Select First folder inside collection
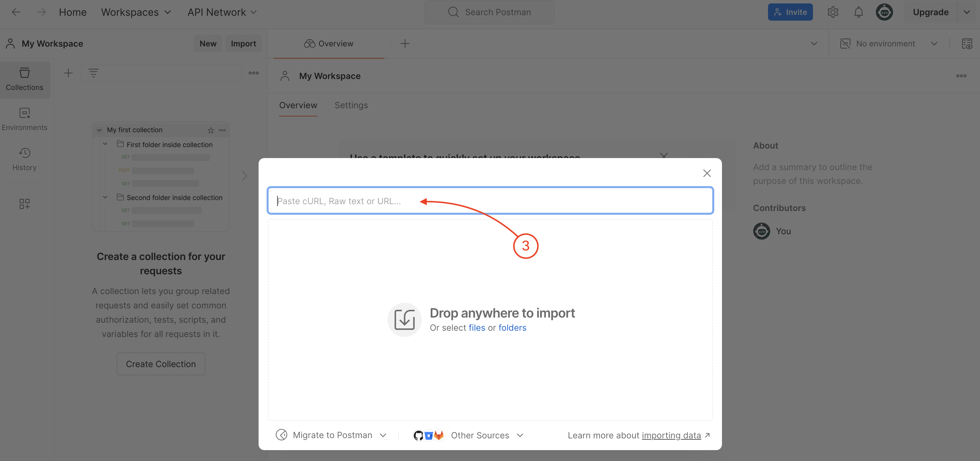 click(x=169, y=145)
